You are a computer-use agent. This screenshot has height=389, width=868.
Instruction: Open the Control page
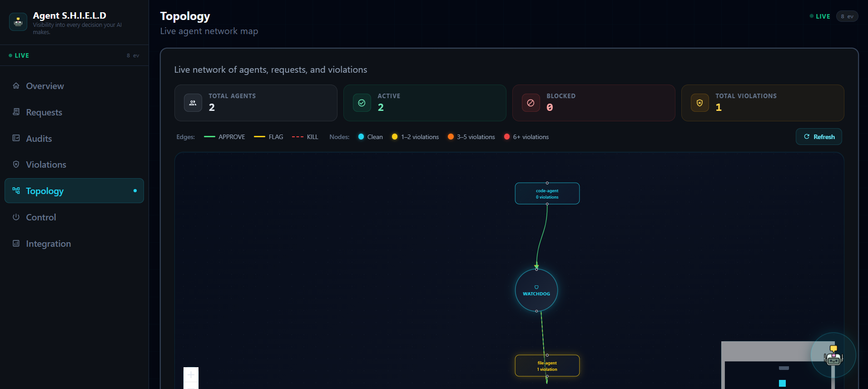pyautogui.click(x=74, y=217)
